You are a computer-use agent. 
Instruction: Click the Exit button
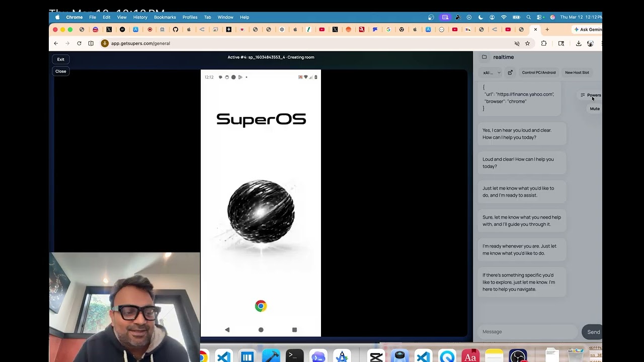(60, 59)
